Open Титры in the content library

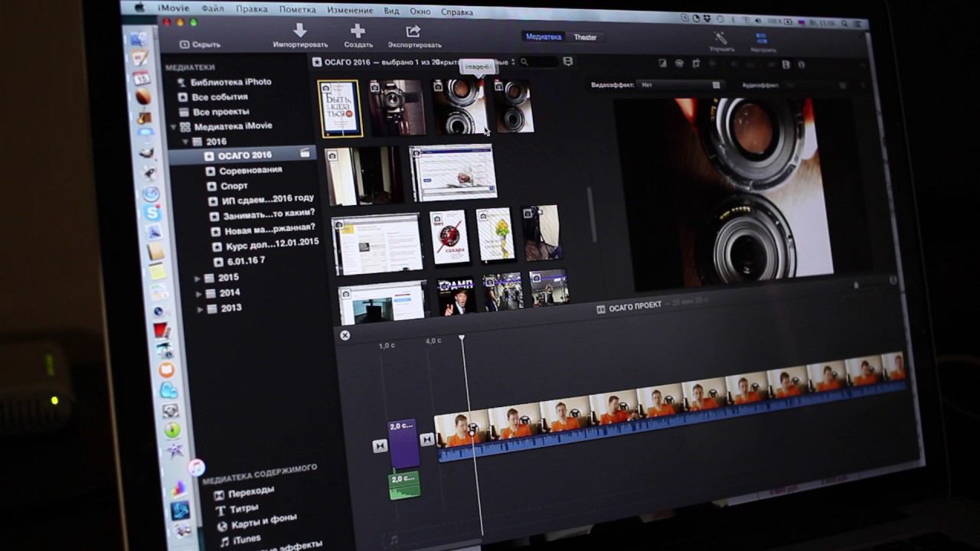244,509
